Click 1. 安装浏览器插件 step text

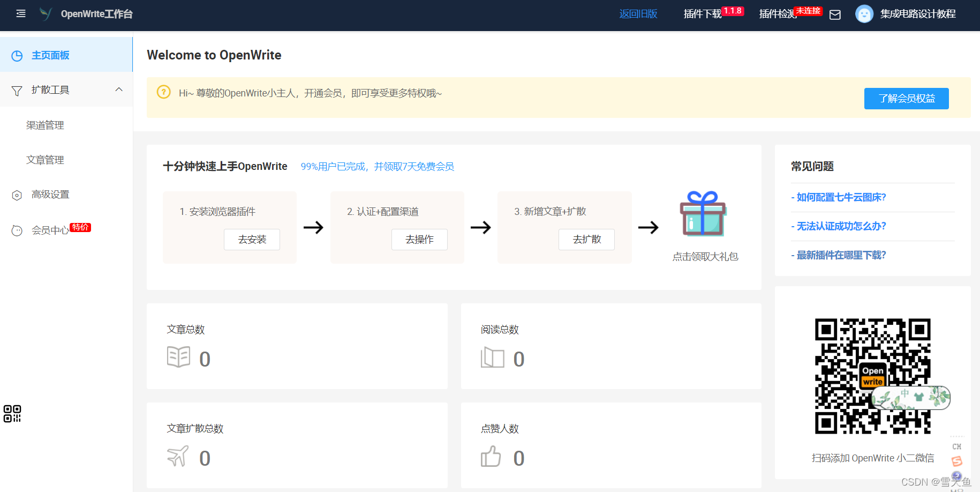(x=217, y=212)
